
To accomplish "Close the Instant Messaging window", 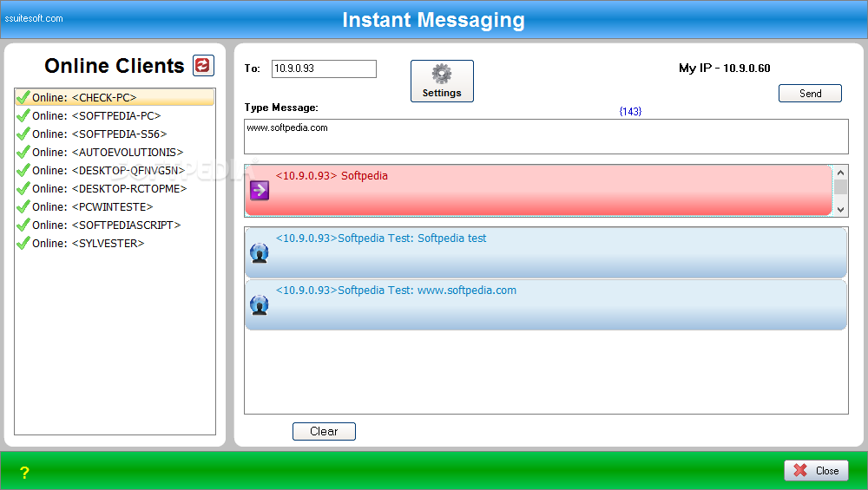I will coord(816,471).
